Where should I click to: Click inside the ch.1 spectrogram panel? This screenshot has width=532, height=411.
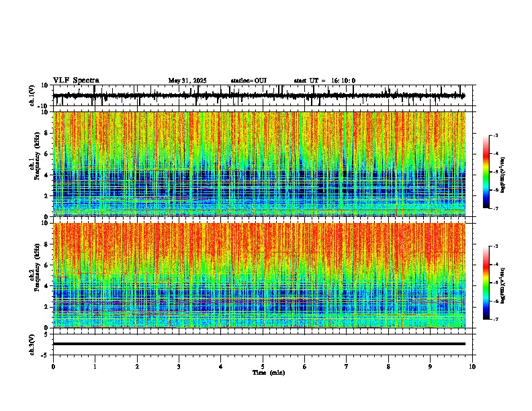click(x=259, y=164)
